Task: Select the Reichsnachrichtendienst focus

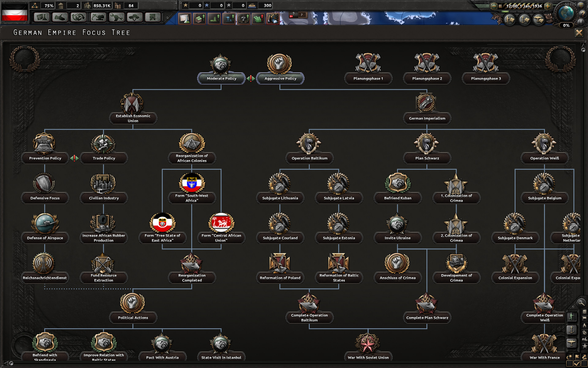Action: (45, 278)
